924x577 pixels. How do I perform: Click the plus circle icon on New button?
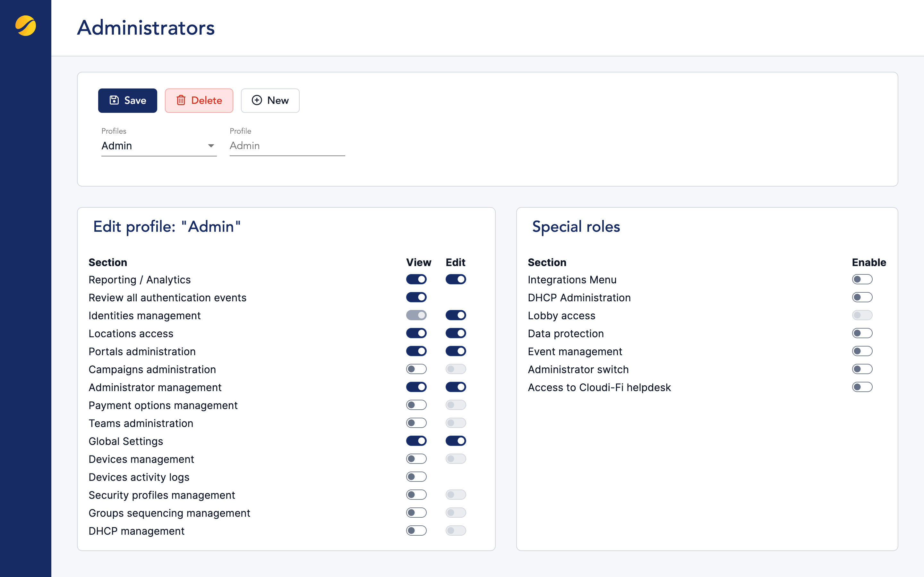257,100
